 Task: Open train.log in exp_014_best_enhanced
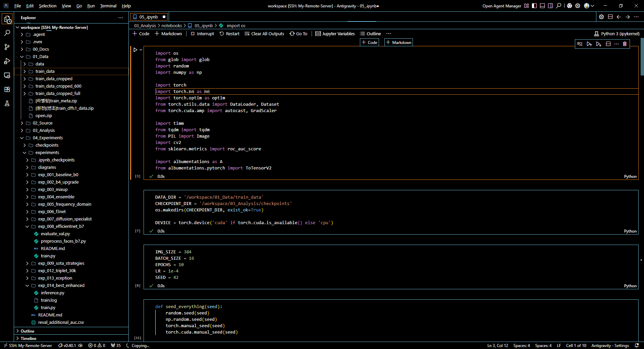[x=49, y=300]
